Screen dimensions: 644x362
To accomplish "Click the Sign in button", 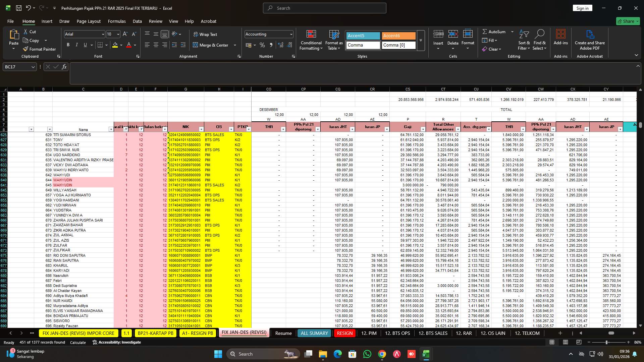I will [x=582, y=8].
